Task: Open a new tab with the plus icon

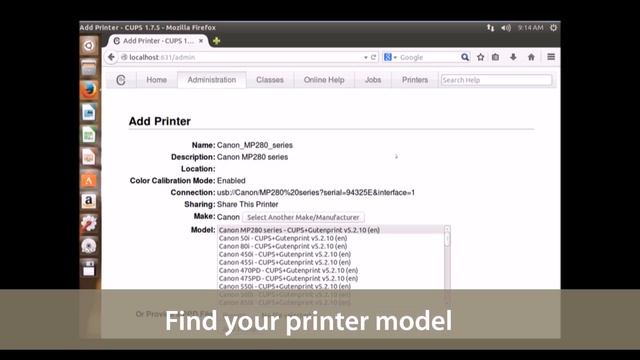Action: point(216,41)
